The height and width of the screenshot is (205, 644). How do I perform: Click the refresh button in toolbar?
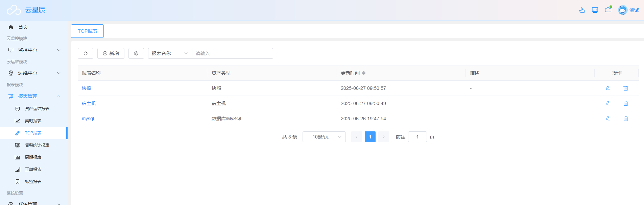(x=86, y=53)
